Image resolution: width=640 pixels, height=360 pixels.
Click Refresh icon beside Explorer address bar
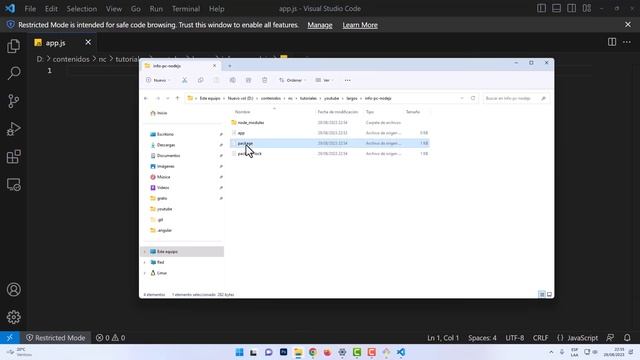tap(473, 98)
